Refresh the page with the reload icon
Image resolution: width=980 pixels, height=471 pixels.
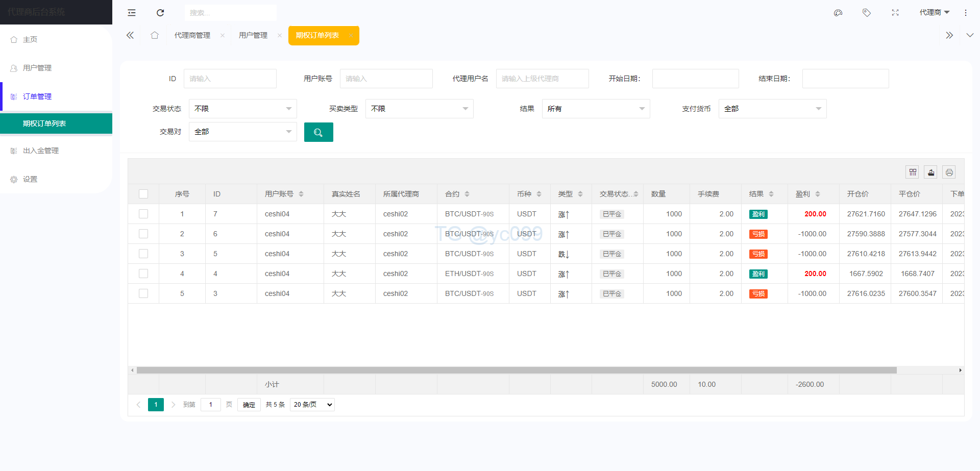click(x=160, y=12)
